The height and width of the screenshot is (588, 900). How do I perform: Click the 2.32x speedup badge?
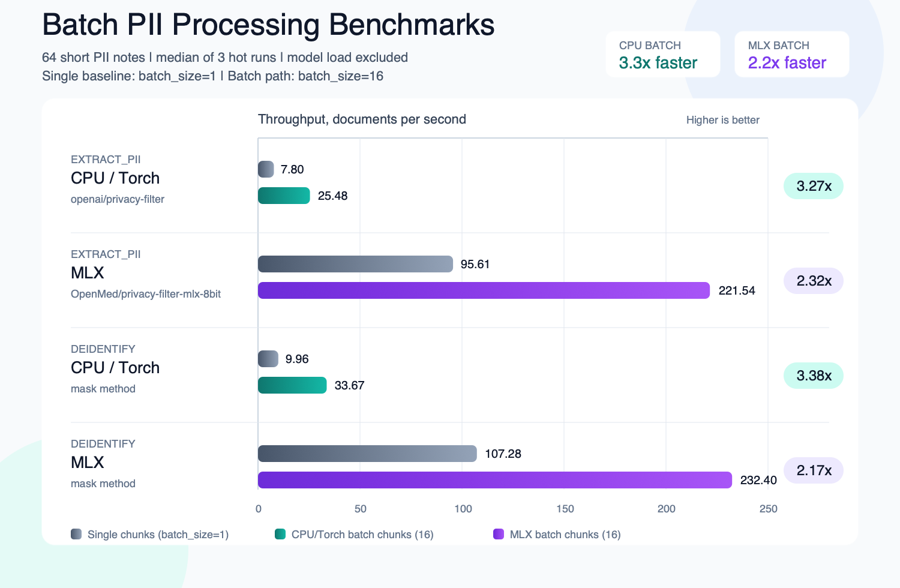814,281
